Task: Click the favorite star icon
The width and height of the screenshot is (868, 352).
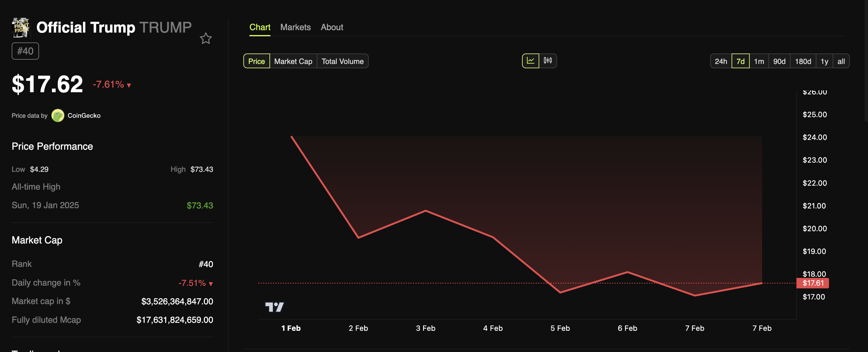Action: [206, 38]
